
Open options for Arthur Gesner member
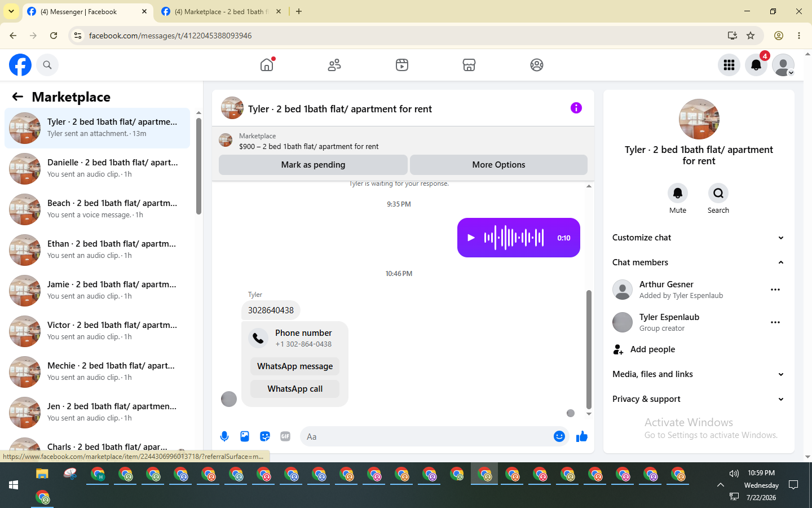coord(775,290)
